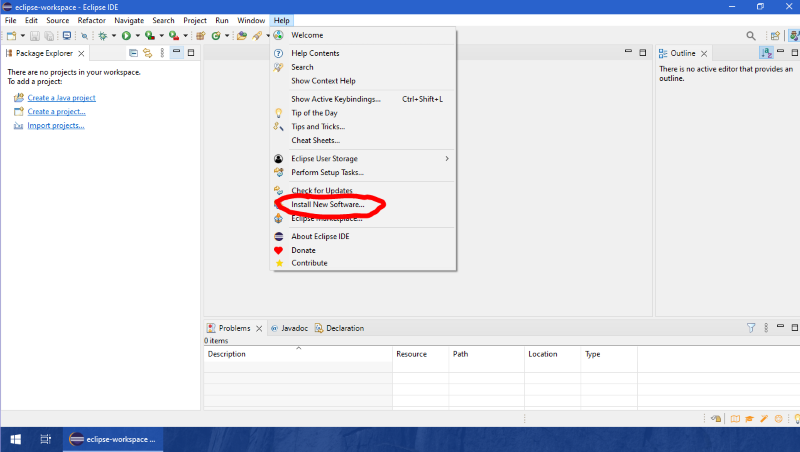Choose Donate in the Help menu

click(363, 250)
